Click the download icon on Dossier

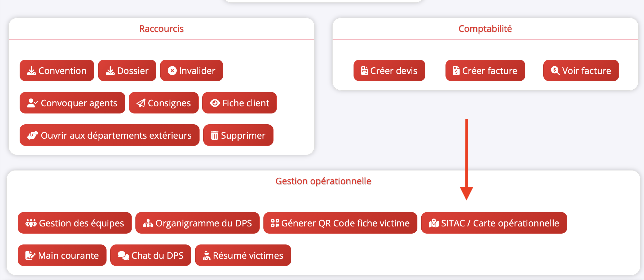pos(110,71)
